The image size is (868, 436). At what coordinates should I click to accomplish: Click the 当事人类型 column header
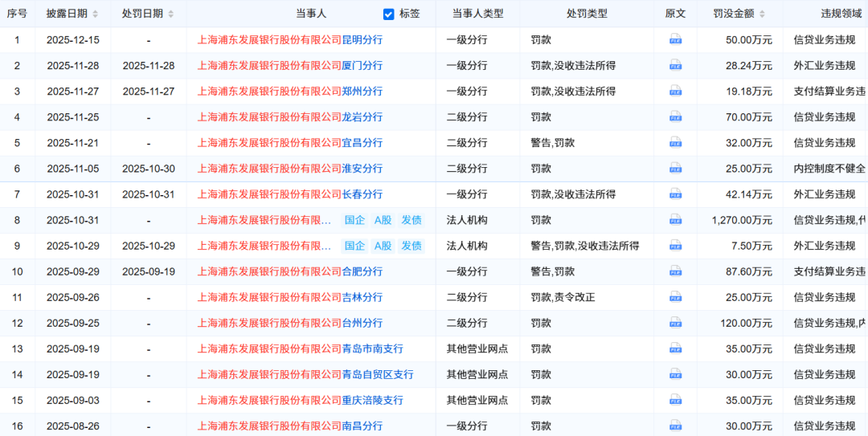pyautogui.click(x=477, y=14)
